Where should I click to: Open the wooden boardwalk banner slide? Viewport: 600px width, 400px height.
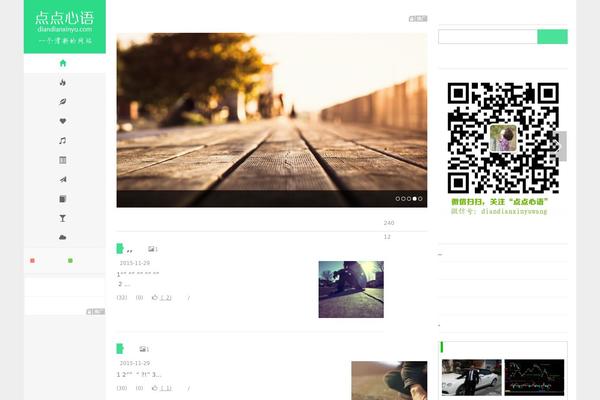point(272,120)
